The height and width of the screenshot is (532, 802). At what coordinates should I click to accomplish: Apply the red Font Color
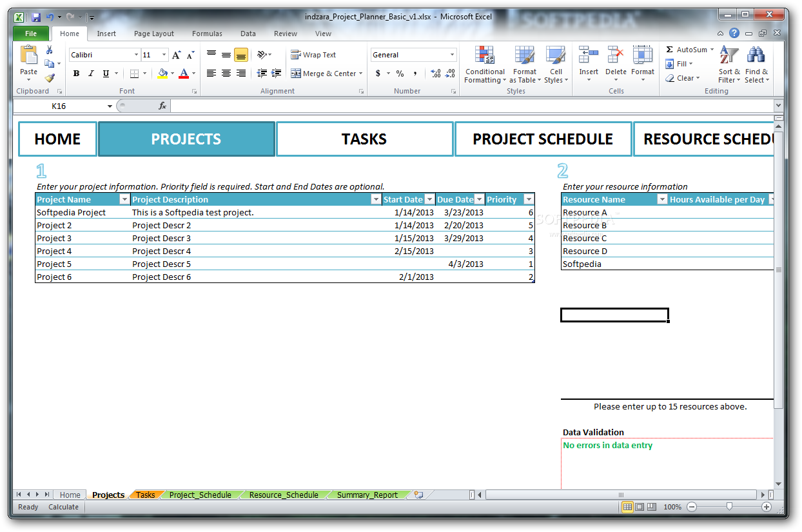click(x=184, y=74)
